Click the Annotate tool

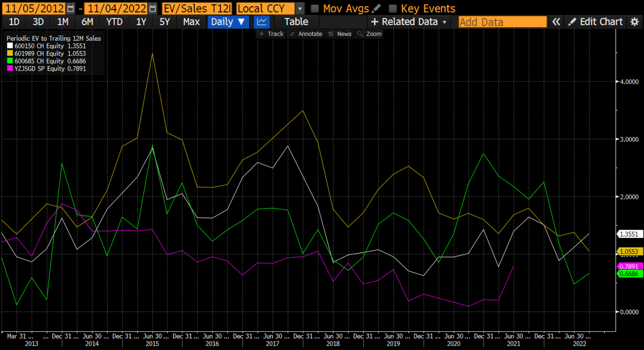(306, 34)
